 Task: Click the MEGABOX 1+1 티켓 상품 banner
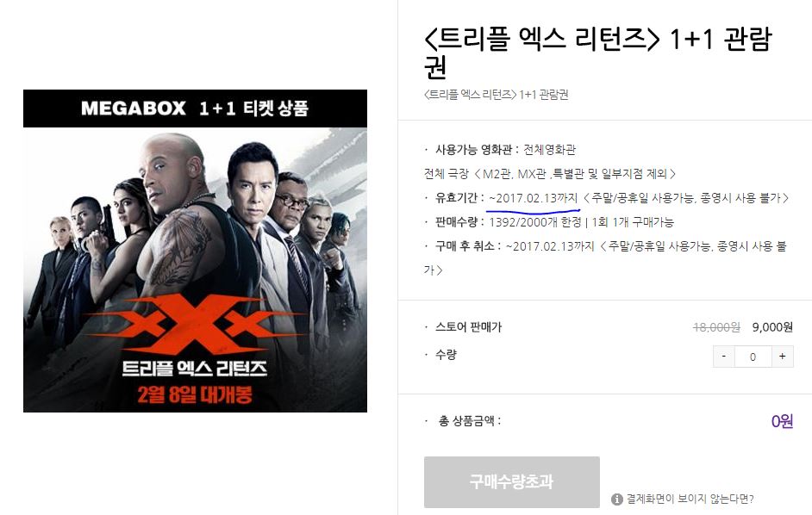click(195, 109)
